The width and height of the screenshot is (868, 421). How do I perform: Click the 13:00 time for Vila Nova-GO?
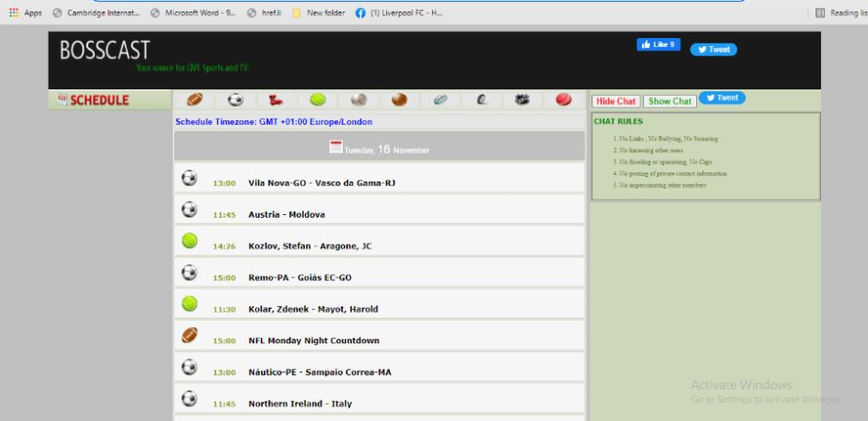tap(224, 183)
